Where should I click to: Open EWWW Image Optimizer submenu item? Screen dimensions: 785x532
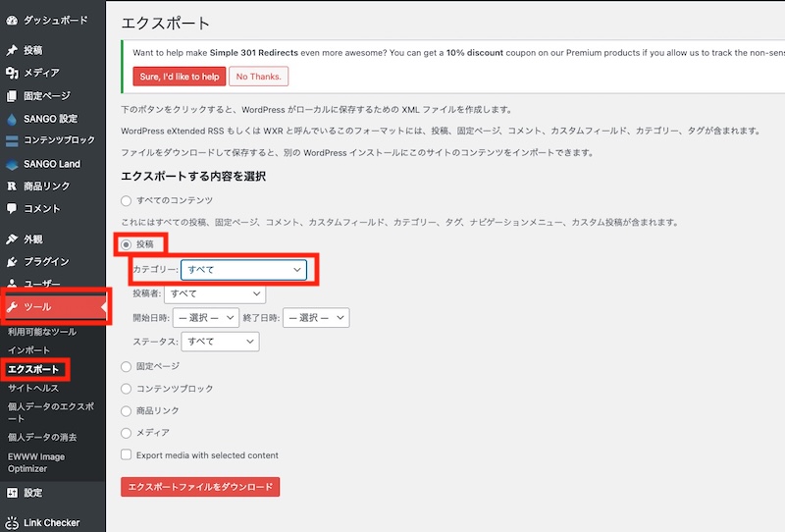point(36,463)
